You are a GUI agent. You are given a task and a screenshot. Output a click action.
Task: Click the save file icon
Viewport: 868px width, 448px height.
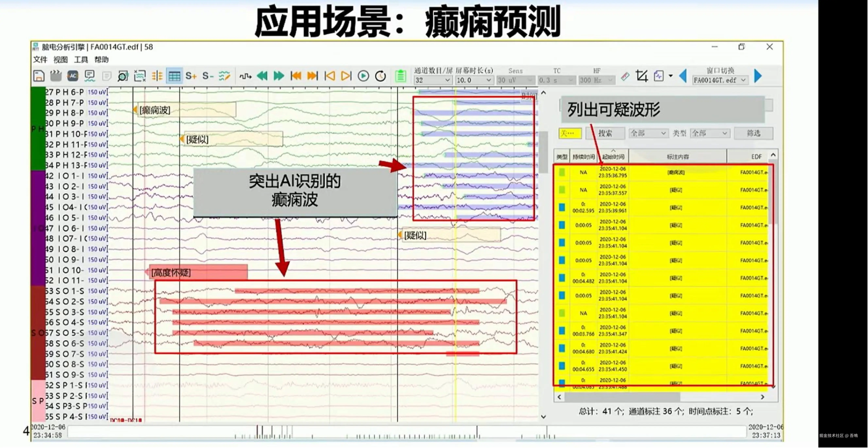39,76
